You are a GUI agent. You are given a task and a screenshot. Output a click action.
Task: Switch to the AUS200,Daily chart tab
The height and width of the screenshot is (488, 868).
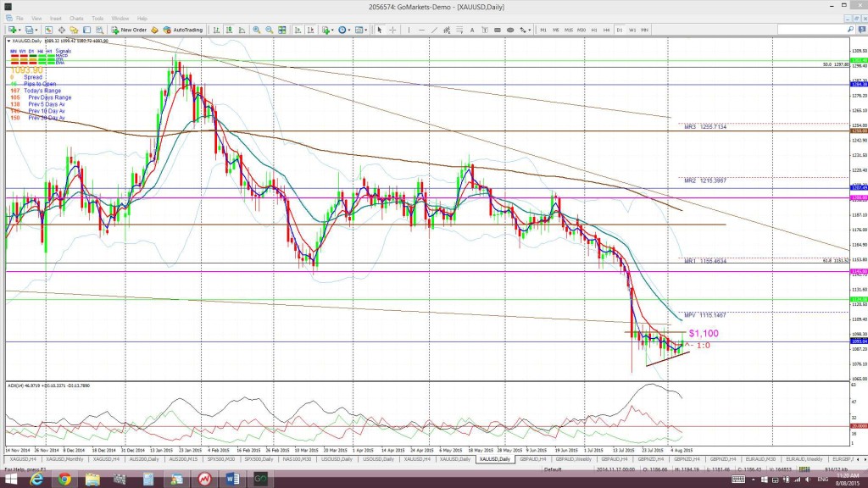(143, 459)
